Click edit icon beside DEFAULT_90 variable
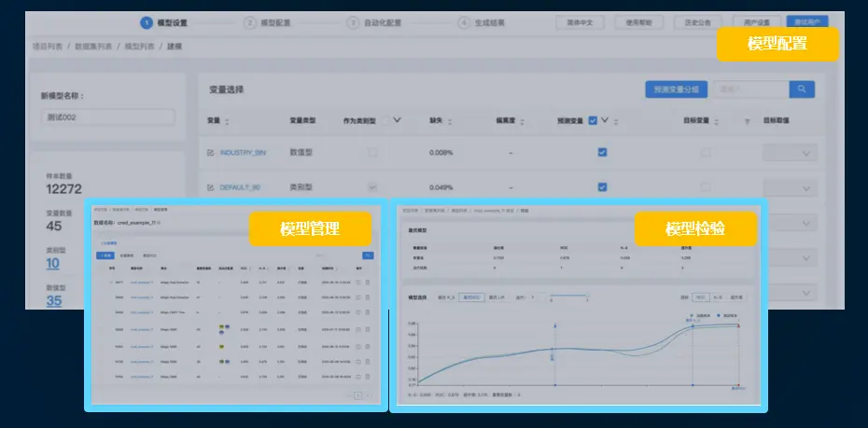This screenshot has width=868, height=428. tap(210, 187)
